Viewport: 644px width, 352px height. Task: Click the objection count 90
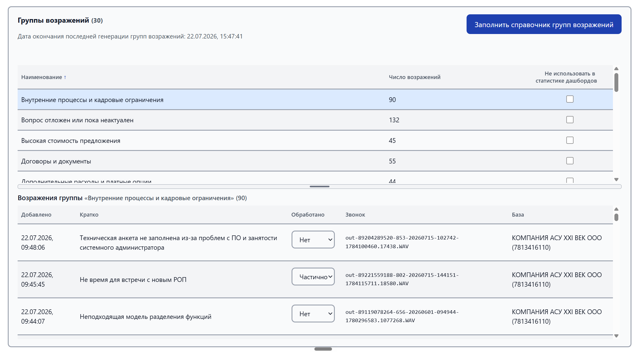(392, 100)
